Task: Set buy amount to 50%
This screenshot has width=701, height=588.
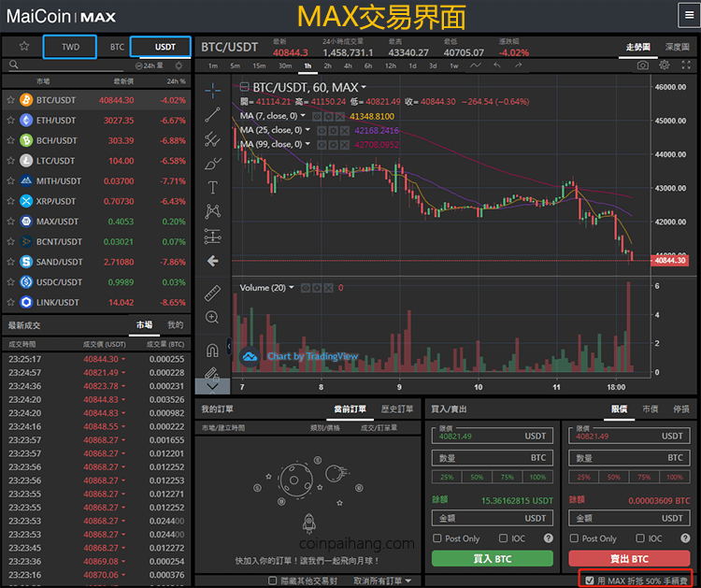Action: 477,477
